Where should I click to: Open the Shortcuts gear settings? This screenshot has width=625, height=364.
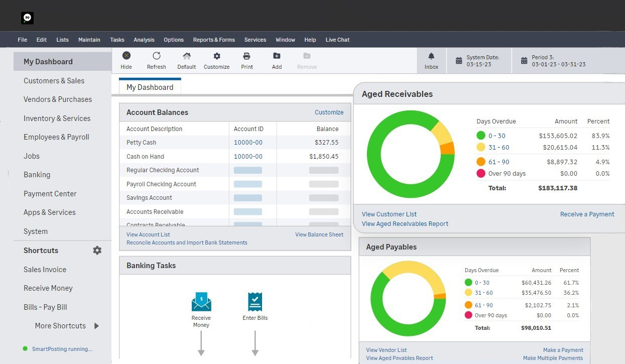tap(97, 250)
